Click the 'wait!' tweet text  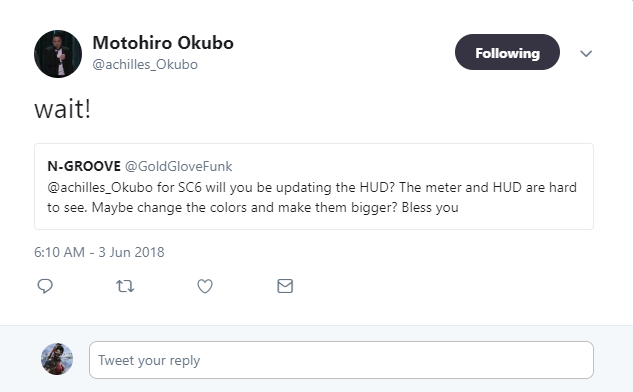click(63, 109)
